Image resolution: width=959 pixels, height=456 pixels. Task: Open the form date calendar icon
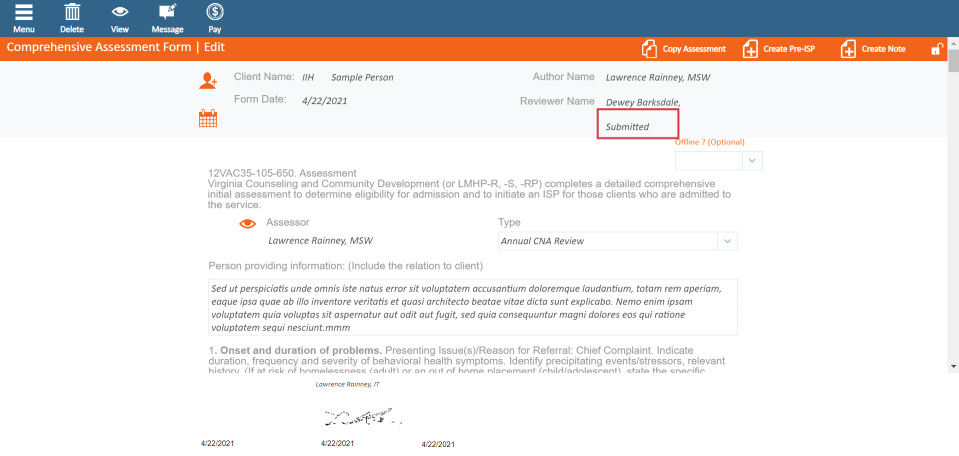[x=208, y=119]
